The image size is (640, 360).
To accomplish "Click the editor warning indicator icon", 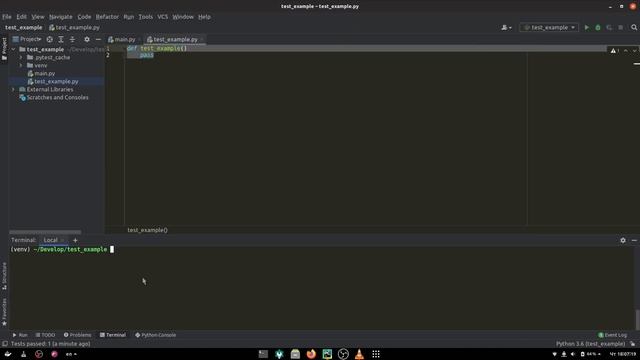I will 613,51.
